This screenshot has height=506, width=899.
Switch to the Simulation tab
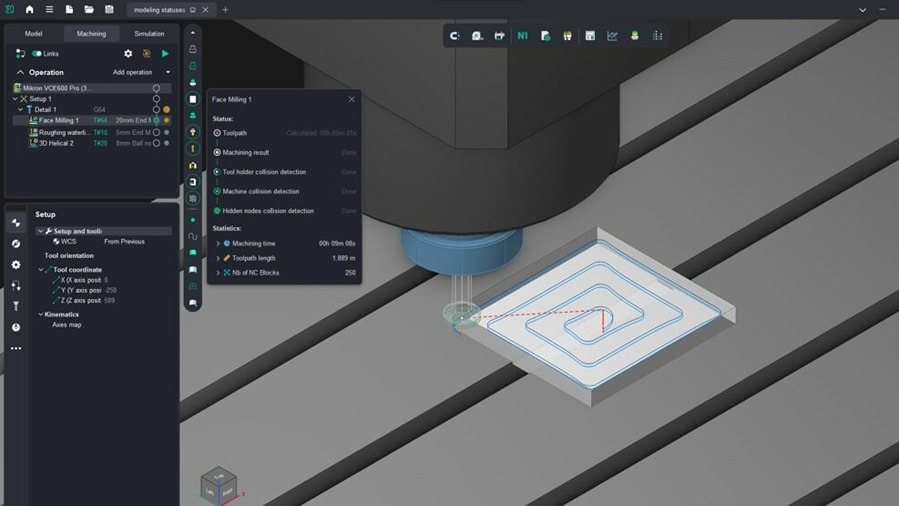(x=149, y=33)
